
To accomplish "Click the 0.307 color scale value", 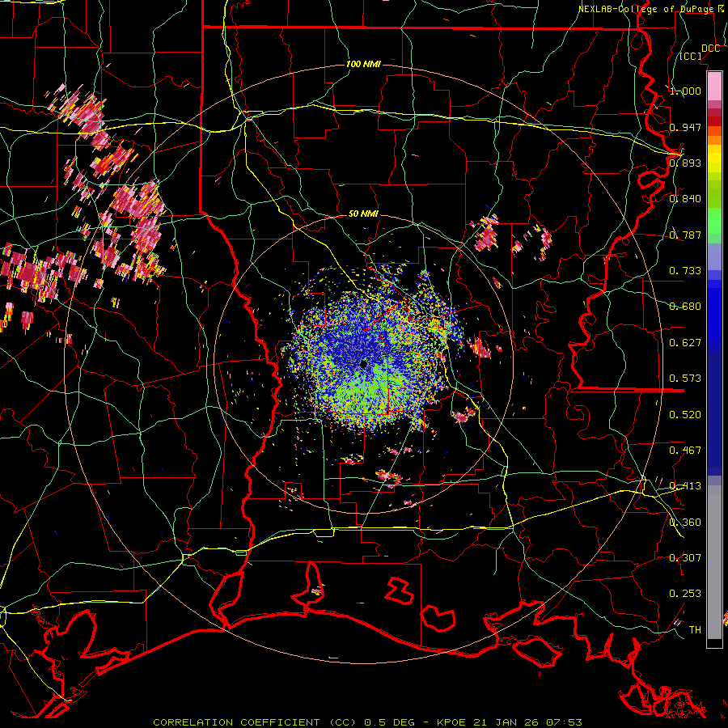I will [685, 557].
